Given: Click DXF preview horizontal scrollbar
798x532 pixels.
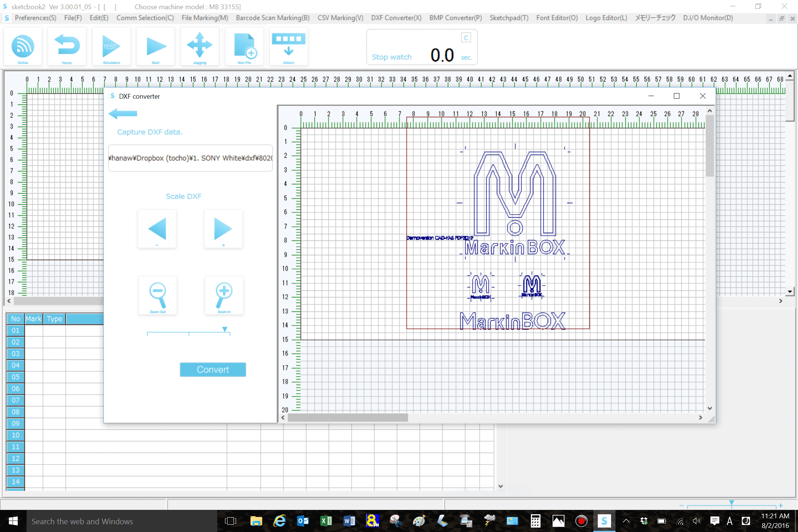Looking at the screenshot, I should [348, 417].
